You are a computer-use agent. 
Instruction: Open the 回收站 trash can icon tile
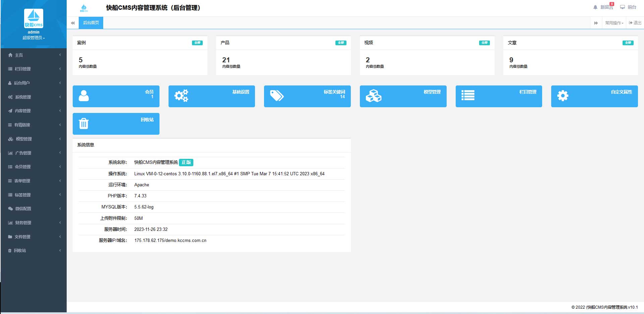point(83,124)
